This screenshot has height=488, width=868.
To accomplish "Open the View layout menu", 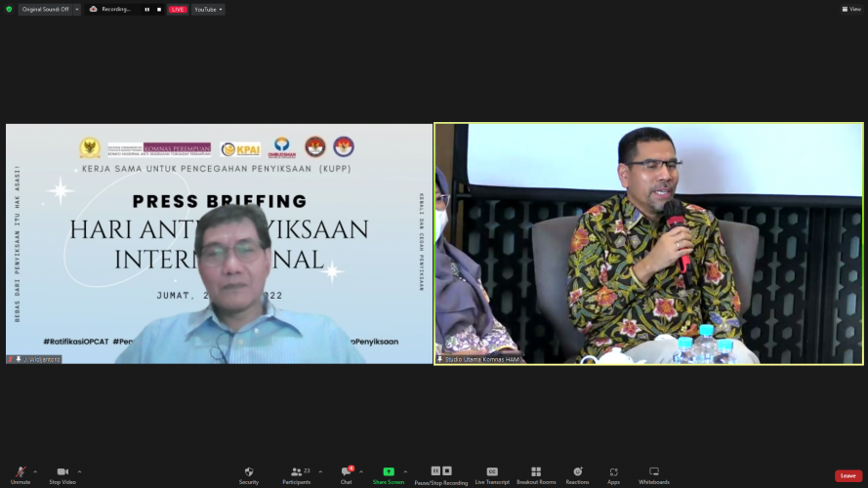I will point(850,9).
